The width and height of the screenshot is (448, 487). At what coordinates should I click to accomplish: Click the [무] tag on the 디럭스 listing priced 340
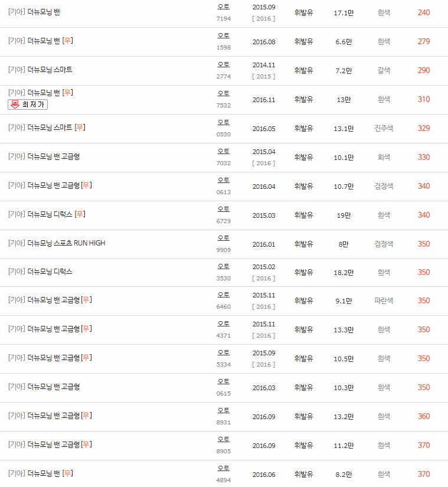click(x=79, y=215)
